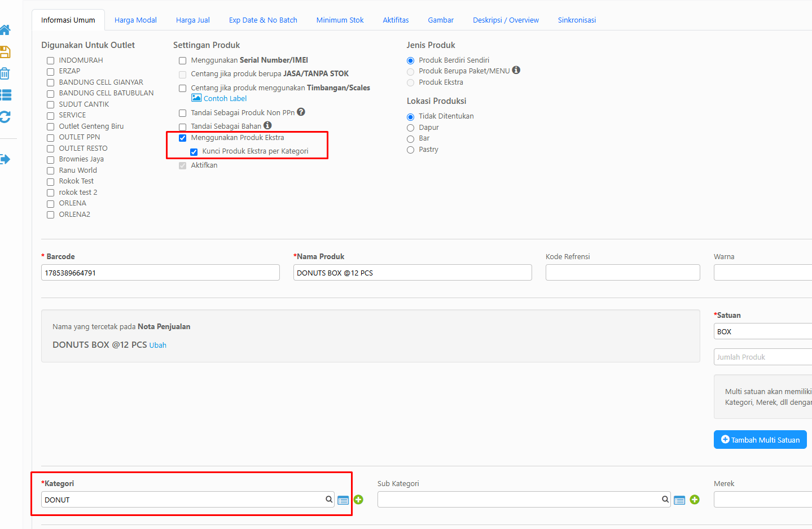
Task: Open the list icon next to Kategori
Action: (343, 500)
